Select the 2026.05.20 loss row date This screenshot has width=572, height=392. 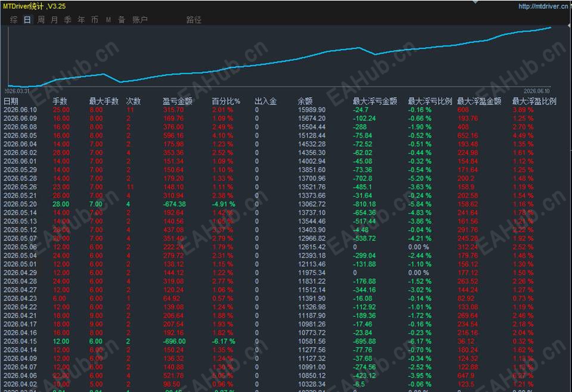[x=20, y=204]
